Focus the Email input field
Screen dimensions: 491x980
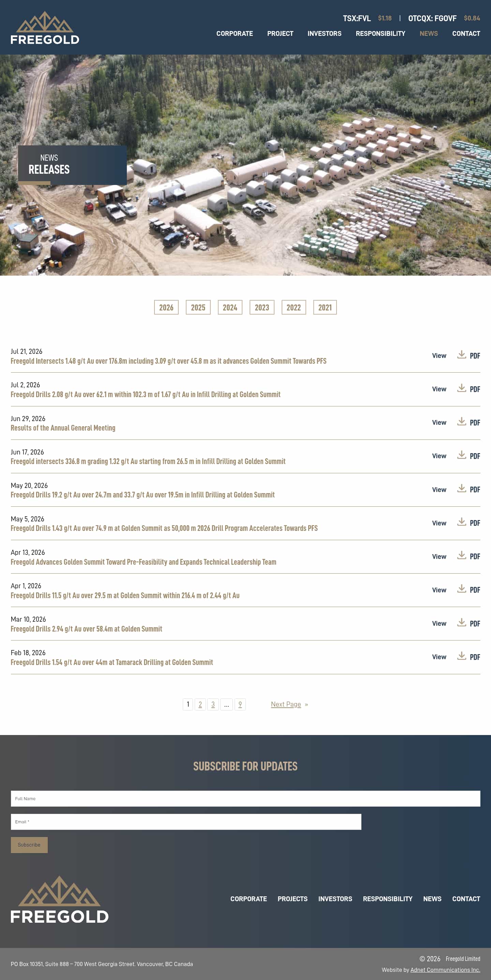[186, 822]
